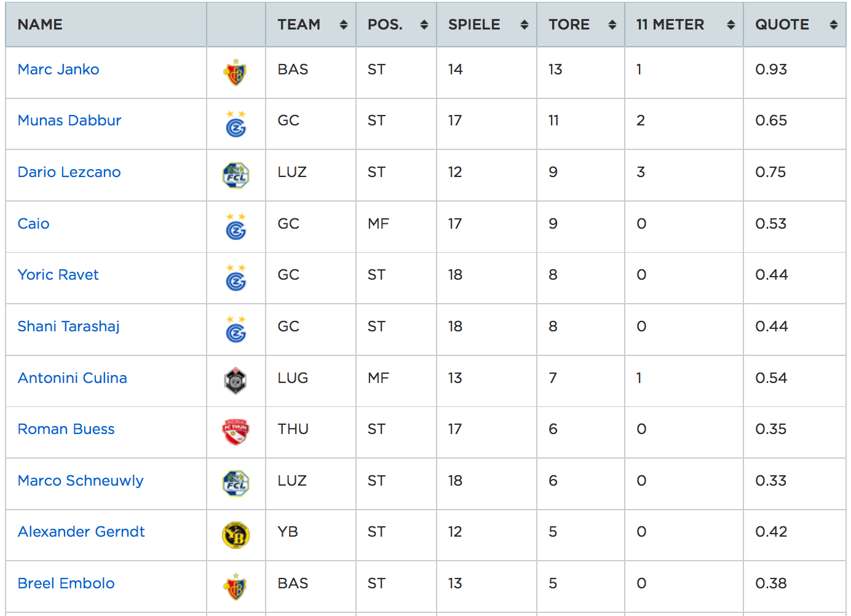Sort by SPIELE column sort arrows
The width and height of the screenshot is (851, 616).
point(524,25)
